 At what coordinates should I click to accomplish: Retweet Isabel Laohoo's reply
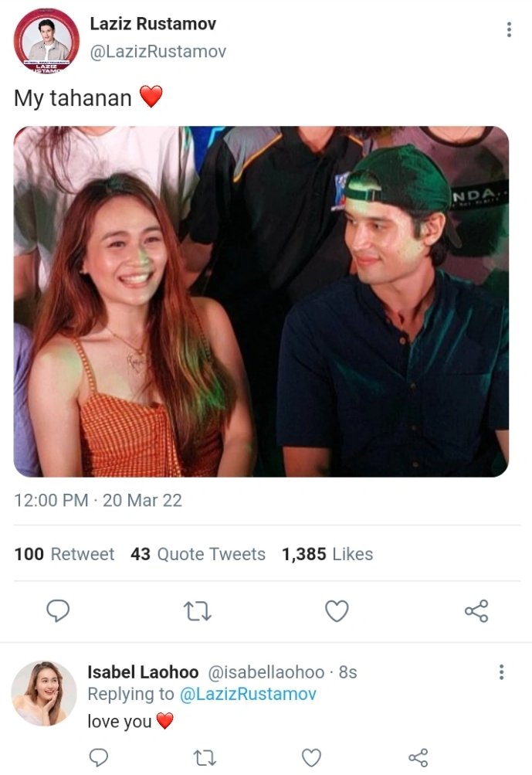(x=205, y=758)
